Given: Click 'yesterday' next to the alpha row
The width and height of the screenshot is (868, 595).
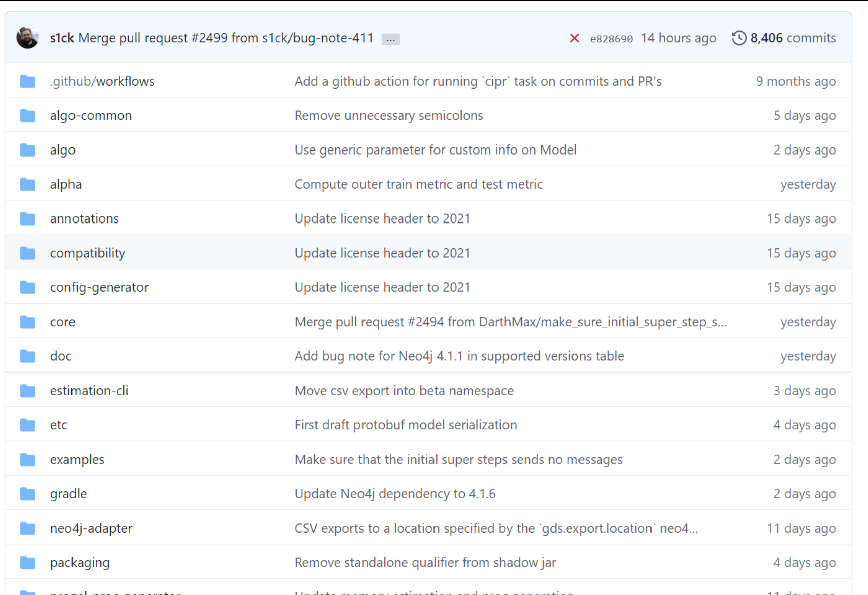Looking at the screenshot, I should click(x=808, y=184).
